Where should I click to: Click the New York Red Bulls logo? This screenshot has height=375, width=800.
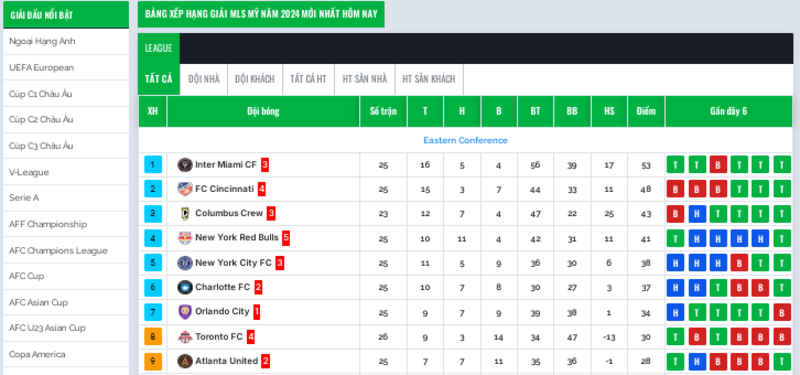point(185,238)
